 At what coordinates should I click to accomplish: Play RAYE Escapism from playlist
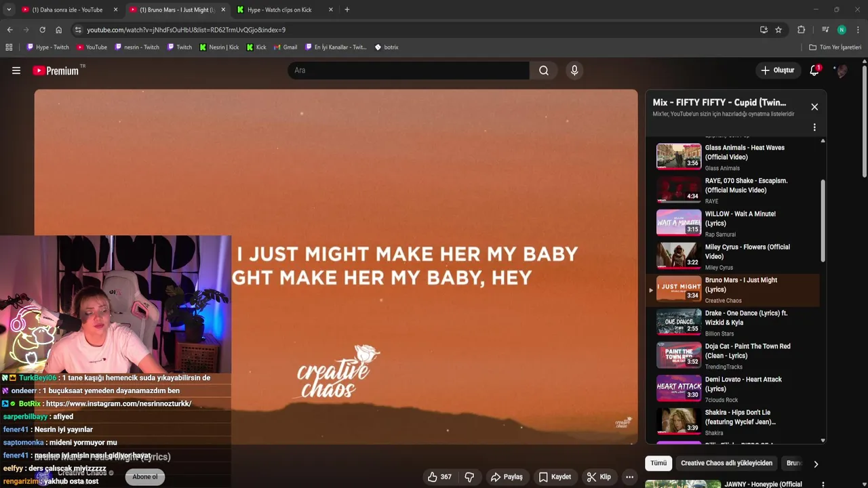tap(732, 190)
